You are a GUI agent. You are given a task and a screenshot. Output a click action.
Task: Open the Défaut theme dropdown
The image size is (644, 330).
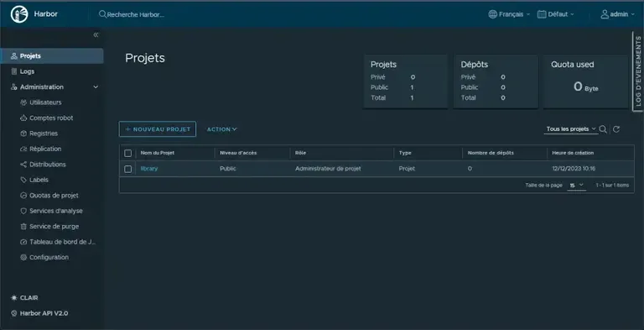click(556, 14)
